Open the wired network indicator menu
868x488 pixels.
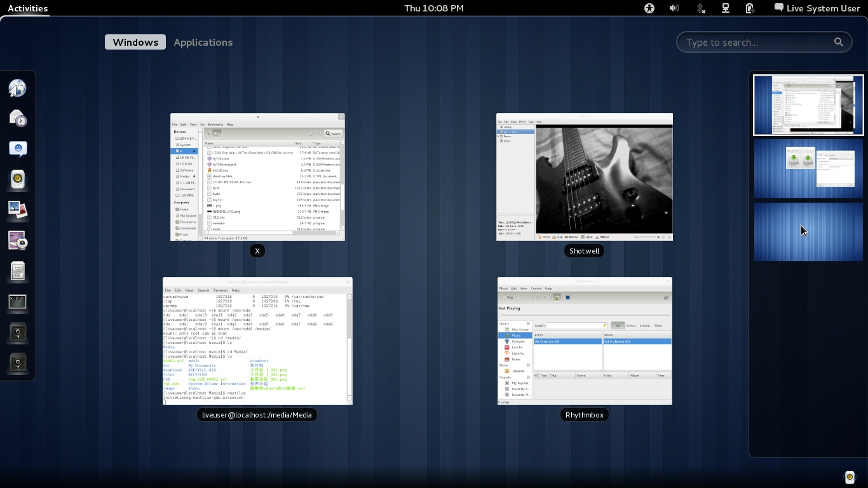pos(725,8)
